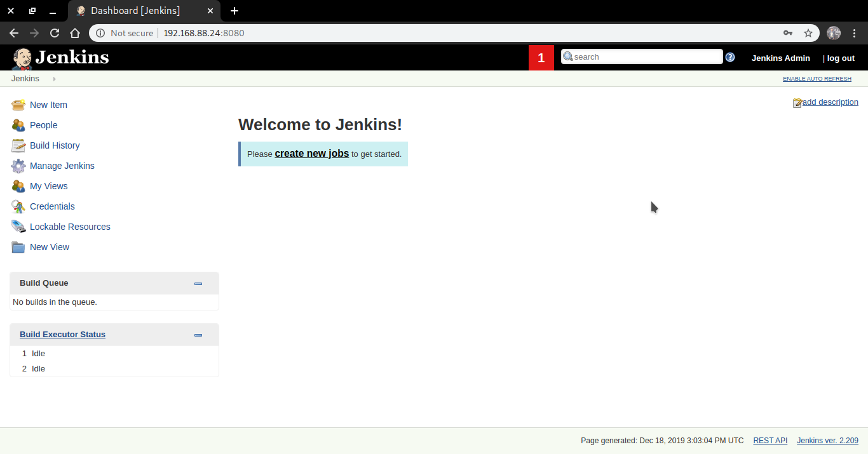Click the Build History notepad icon
This screenshot has height=454, width=868.
tap(18, 145)
